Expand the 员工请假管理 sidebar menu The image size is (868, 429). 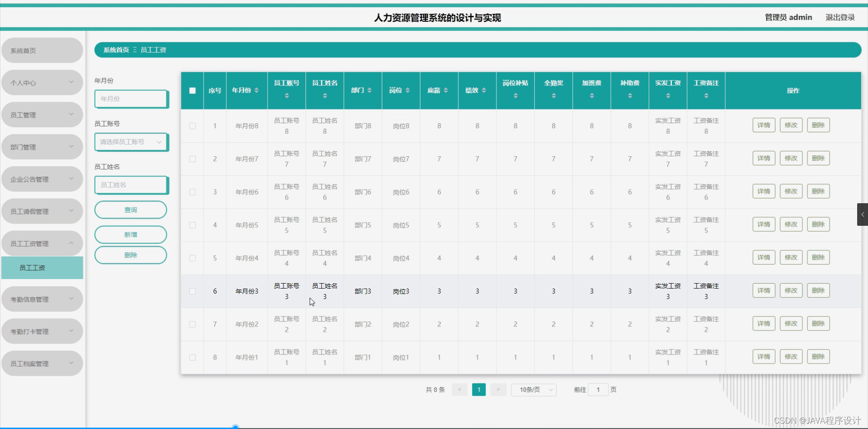click(x=42, y=211)
